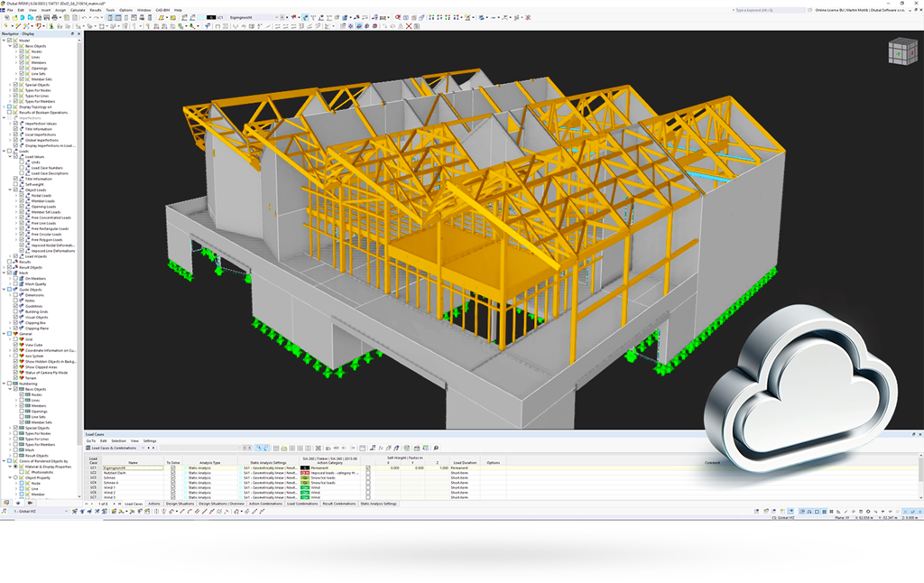Screen dimensions: 924x583
Task: Click the red imposed loads category swatch for LC2
Action: pyautogui.click(x=305, y=473)
